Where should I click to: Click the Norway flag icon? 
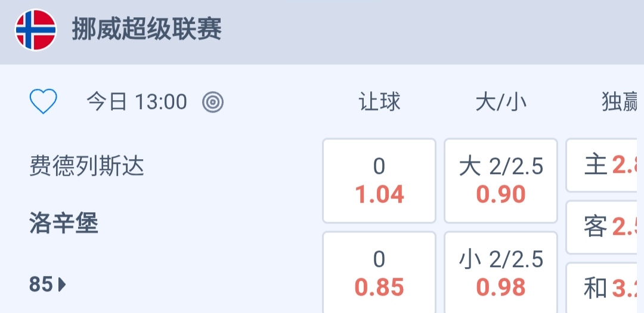[36, 30]
